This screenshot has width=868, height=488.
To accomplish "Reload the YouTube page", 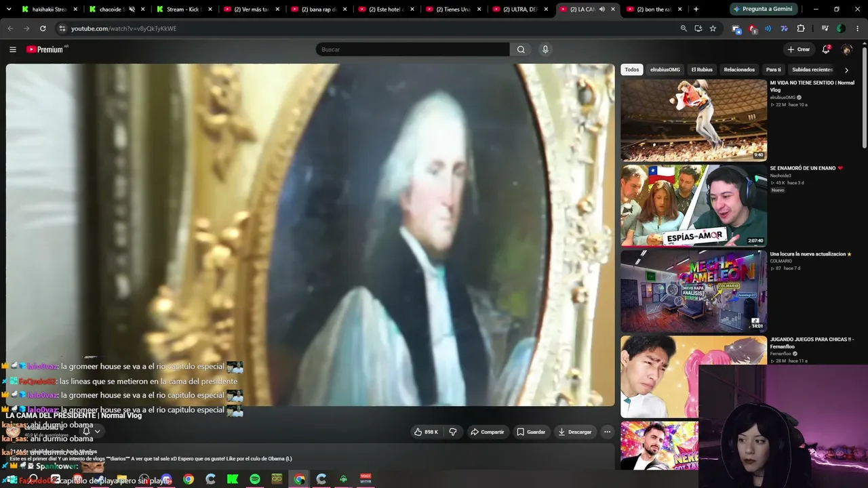I will (43, 28).
